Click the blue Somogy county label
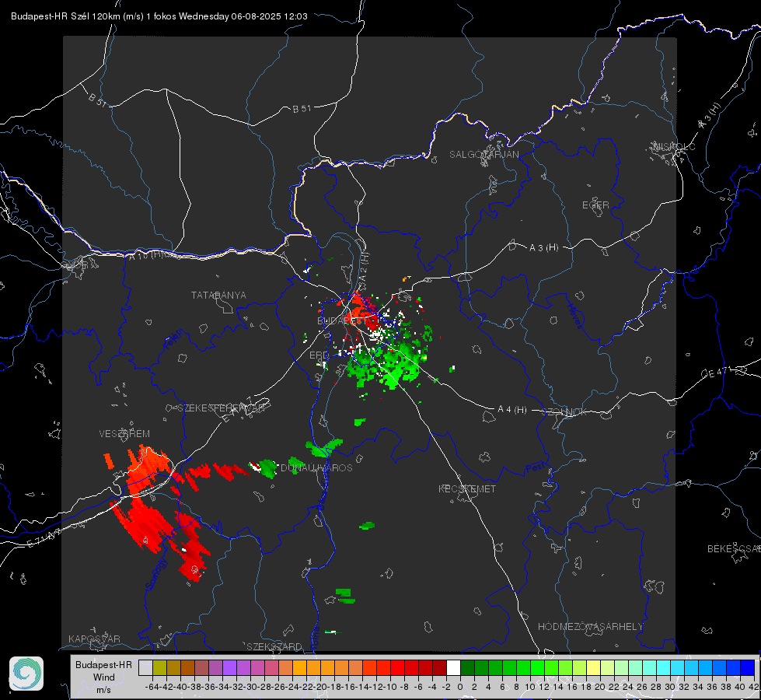The height and width of the screenshot is (700, 761). [x=156, y=574]
